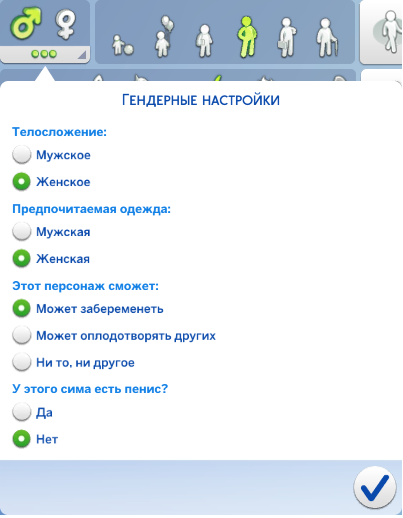The width and height of the screenshot is (403, 518).
Task: Choose the elder with cane age icon
Action: tap(327, 37)
